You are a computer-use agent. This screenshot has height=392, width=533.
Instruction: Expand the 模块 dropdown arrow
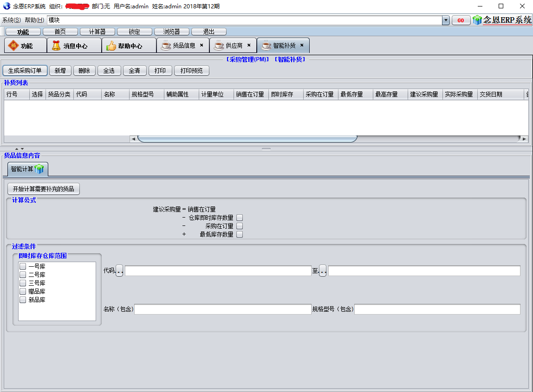click(446, 20)
